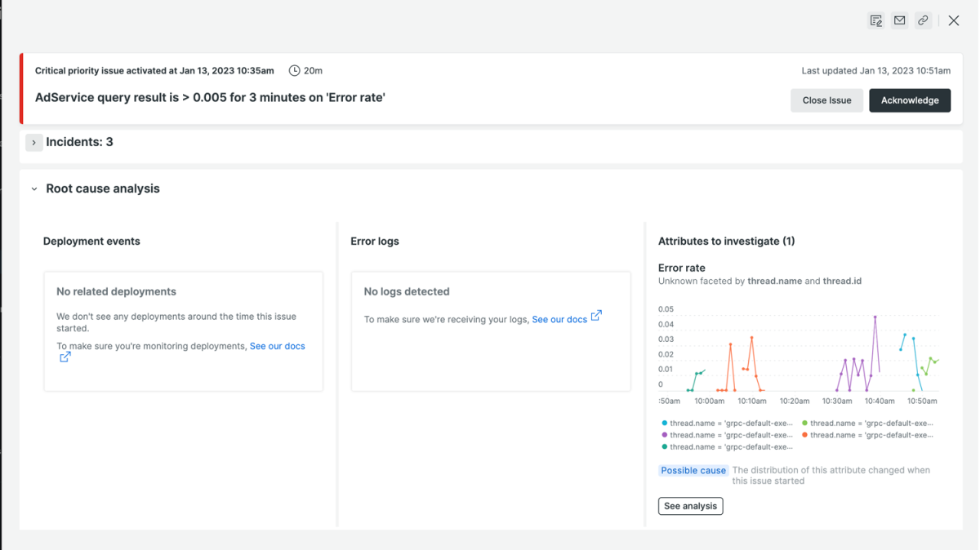This screenshot has width=980, height=550.
Task: Open See our docs link for logs
Action: point(559,319)
